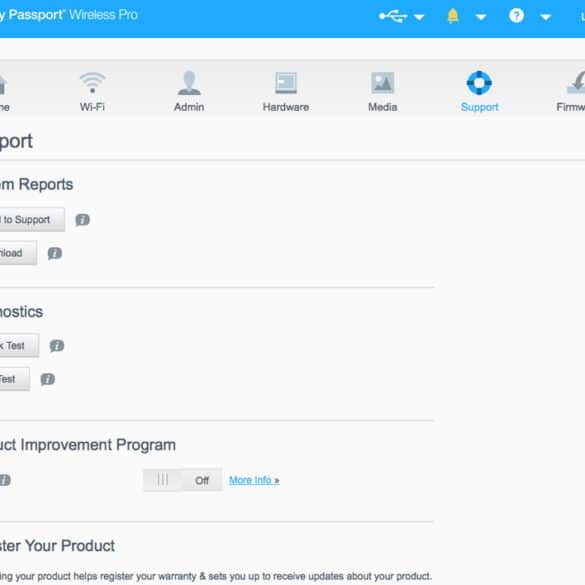This screenshot has height=585, width=585.
Task: Click the Home house icon
Action: pos(3,84)
